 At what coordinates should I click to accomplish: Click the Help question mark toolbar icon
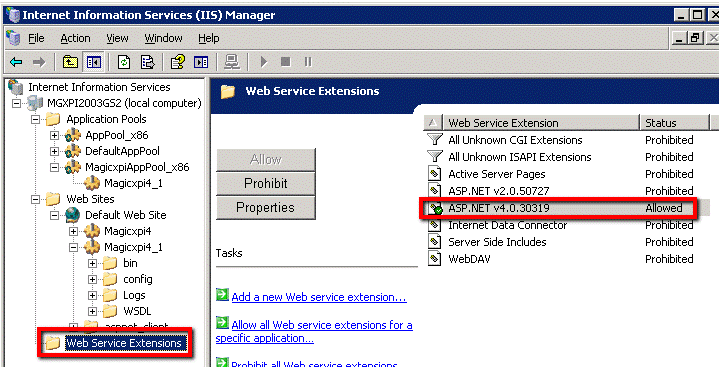[x=178, y=61]
